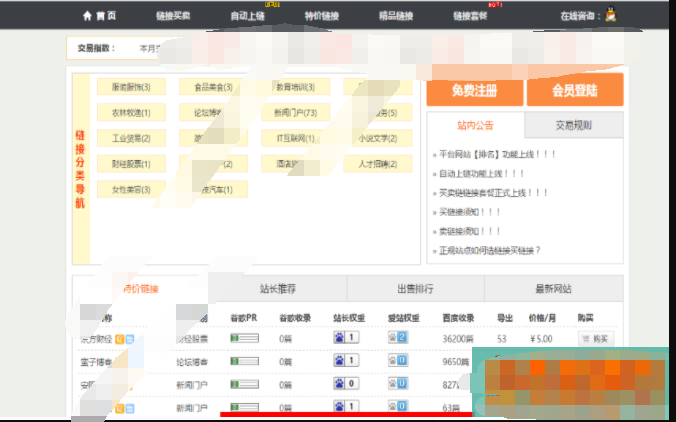
Task: Switch to the 站长推荐 tab
Action: click(x=277, y=288)
